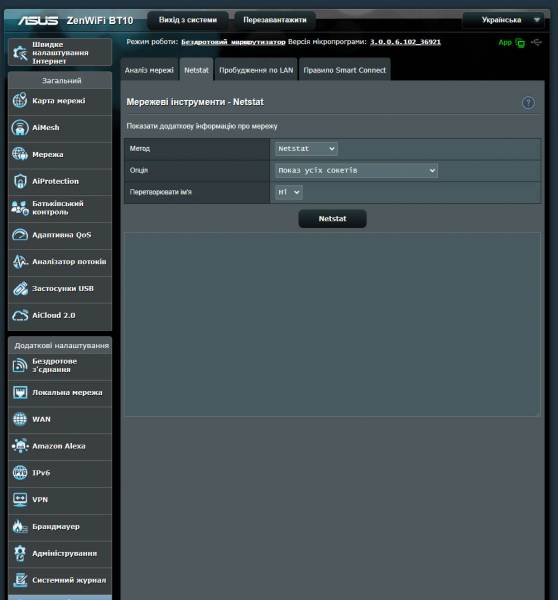Click the Вихід з системи button
Image resolution: width=558 pixels, height=600 pixels.
click(x=188, y=20)
